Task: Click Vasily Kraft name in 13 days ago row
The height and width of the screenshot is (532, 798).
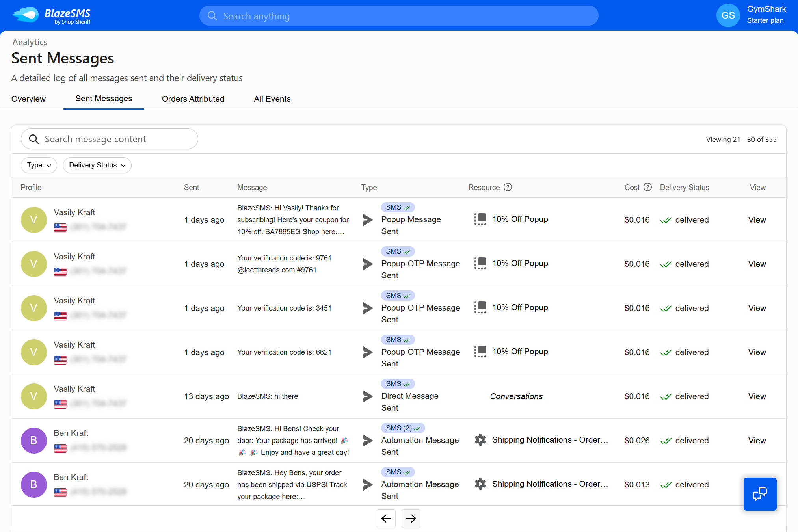Action: click(74, 389)
